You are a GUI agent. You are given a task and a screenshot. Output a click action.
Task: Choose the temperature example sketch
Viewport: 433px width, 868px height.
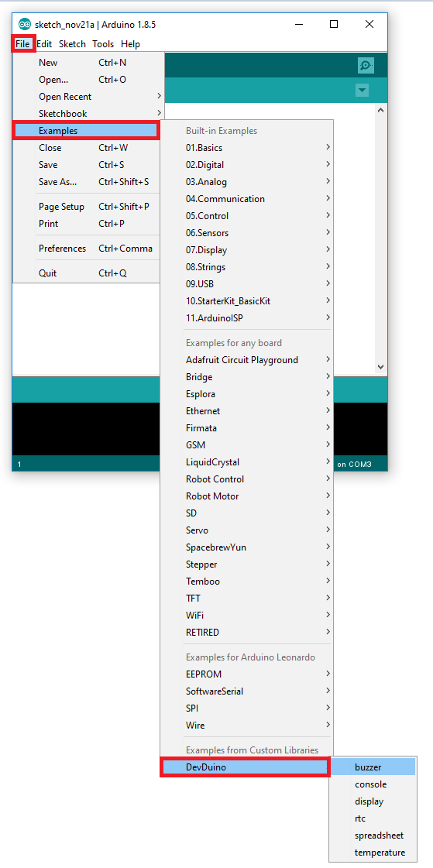point(373,853)
